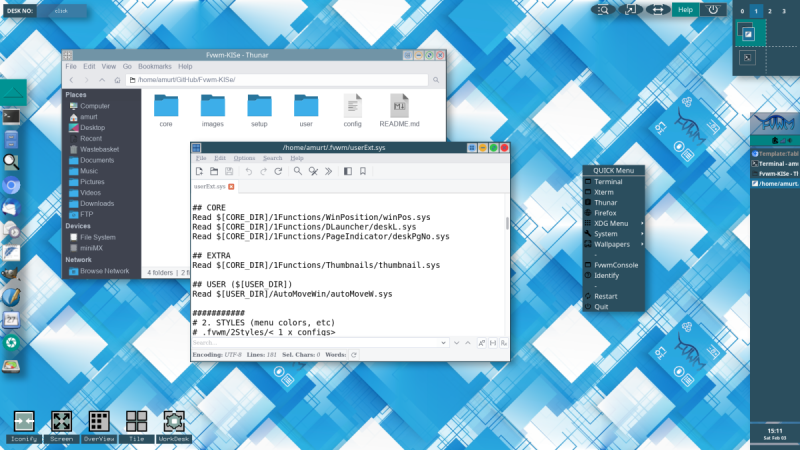Viewport: 800px width, 450px height.
Task: Click the editor Search input field
Action: 316,343
